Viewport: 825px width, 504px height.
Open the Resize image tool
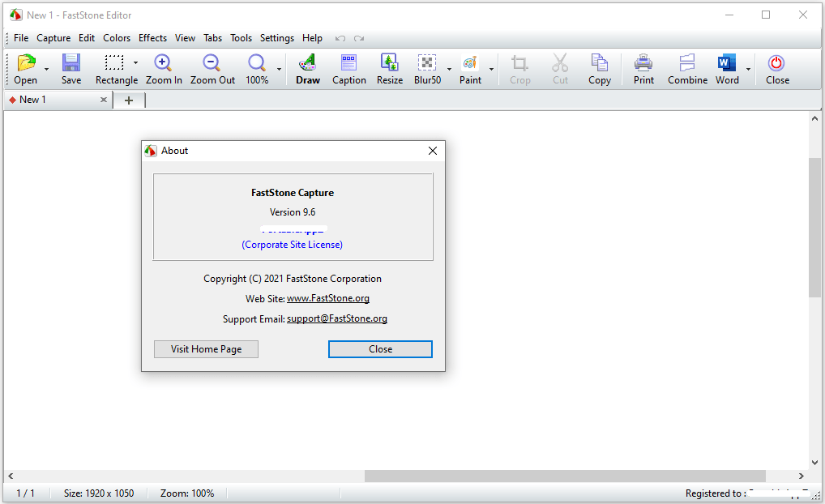click(389, 63)
